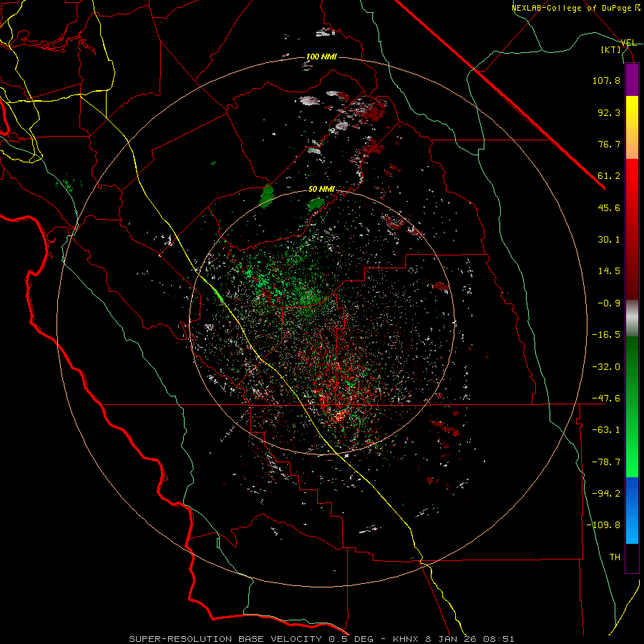
Task: Click the 45.6 velocity scale value
Action: click(x=609, y=208)
